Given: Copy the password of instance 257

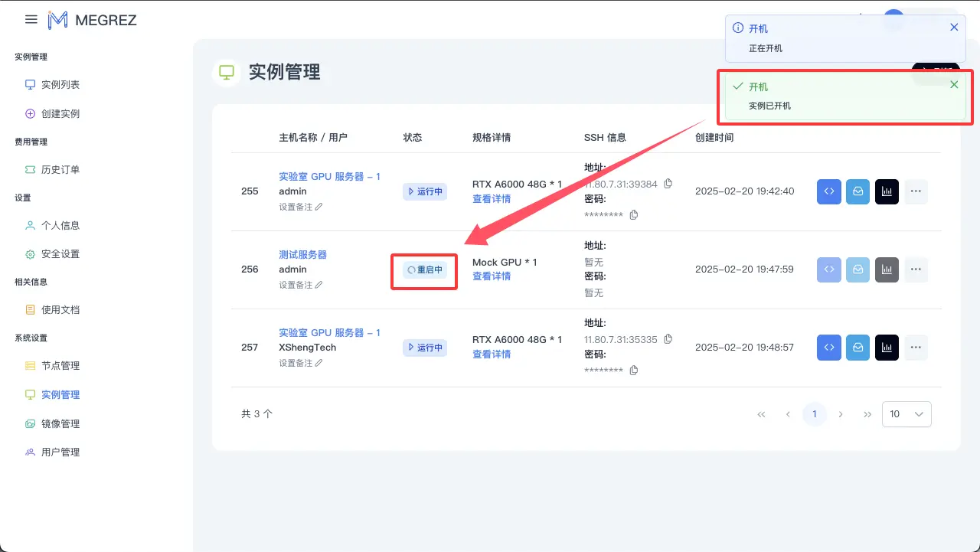Looking at the screenshot, I should pos(633,370).
